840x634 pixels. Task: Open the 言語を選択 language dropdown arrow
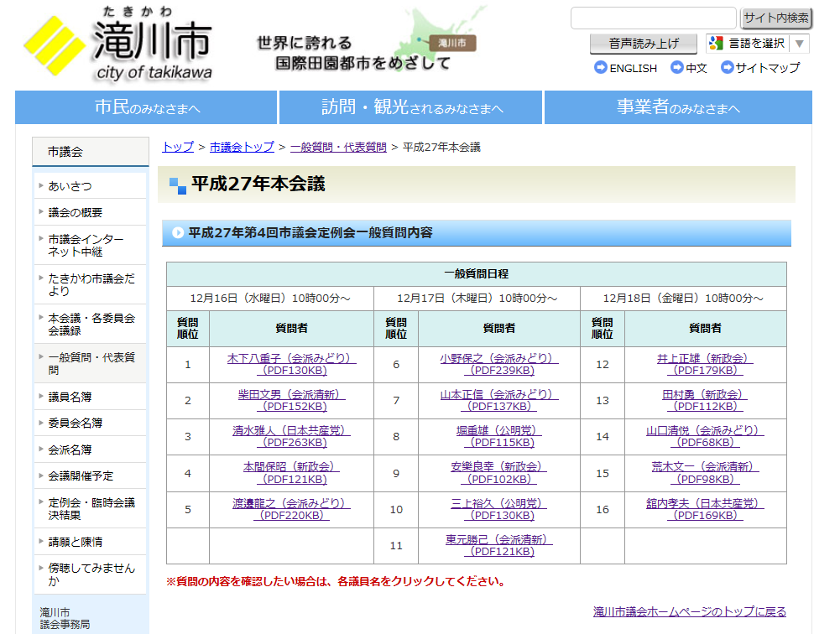click(x=801, y=44)
